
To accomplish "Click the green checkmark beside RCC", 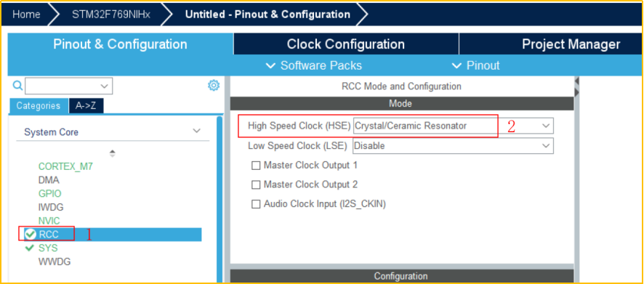I will pyautogui.click(x=31, y=235).
